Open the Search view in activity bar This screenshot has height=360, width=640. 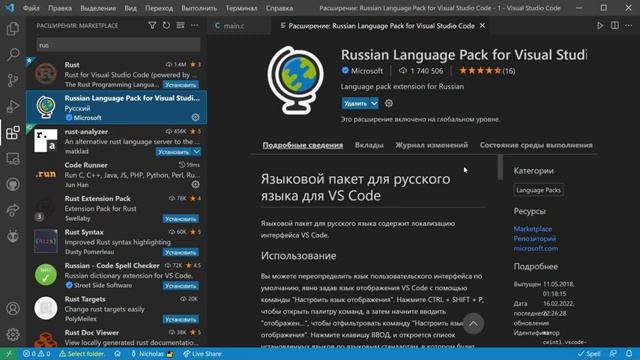coord(13,54)
